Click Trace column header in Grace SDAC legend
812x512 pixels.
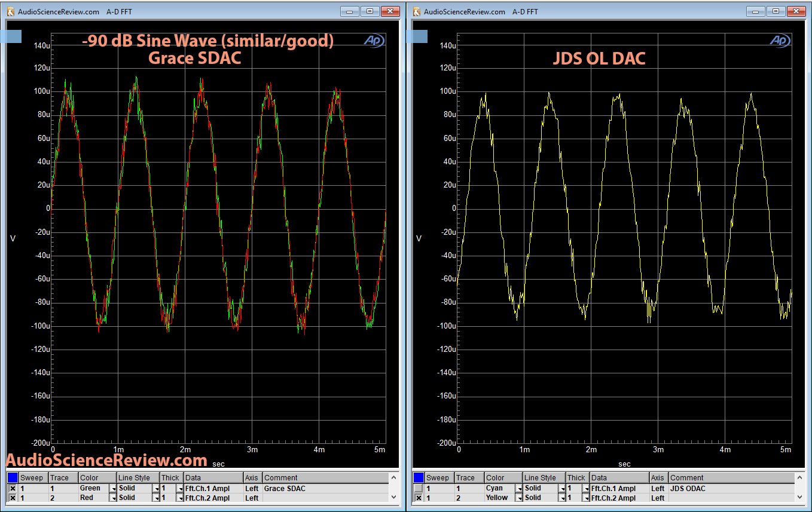pyautogui.click(x=63, y=477)
